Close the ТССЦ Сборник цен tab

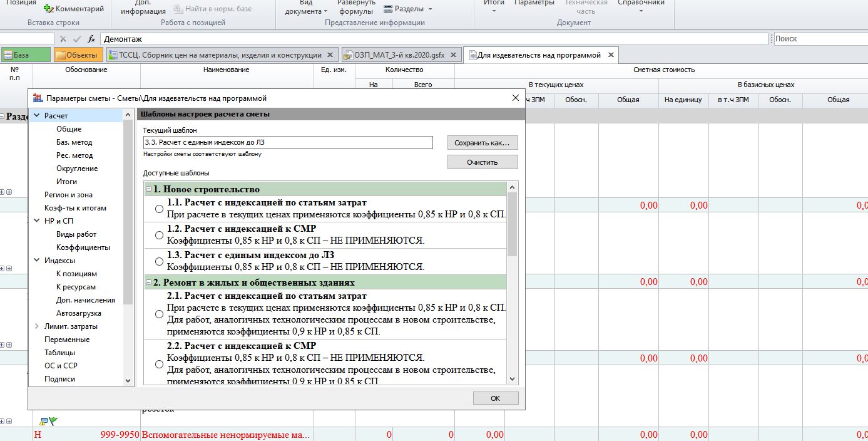click(x=330, y=55)
